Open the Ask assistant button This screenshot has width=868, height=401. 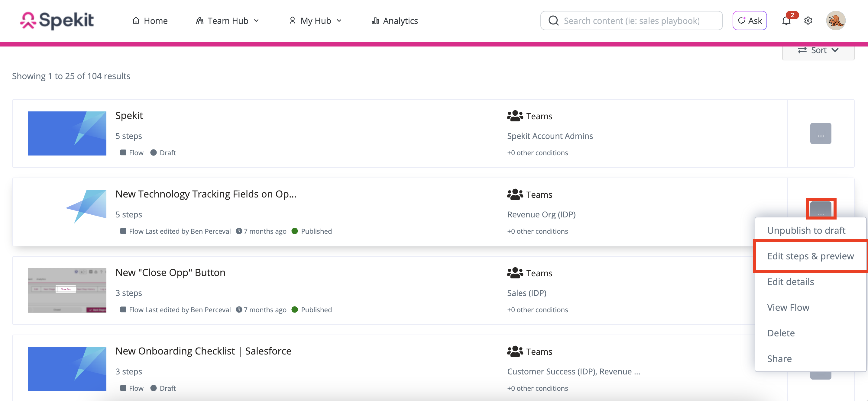tap(750, 21)
